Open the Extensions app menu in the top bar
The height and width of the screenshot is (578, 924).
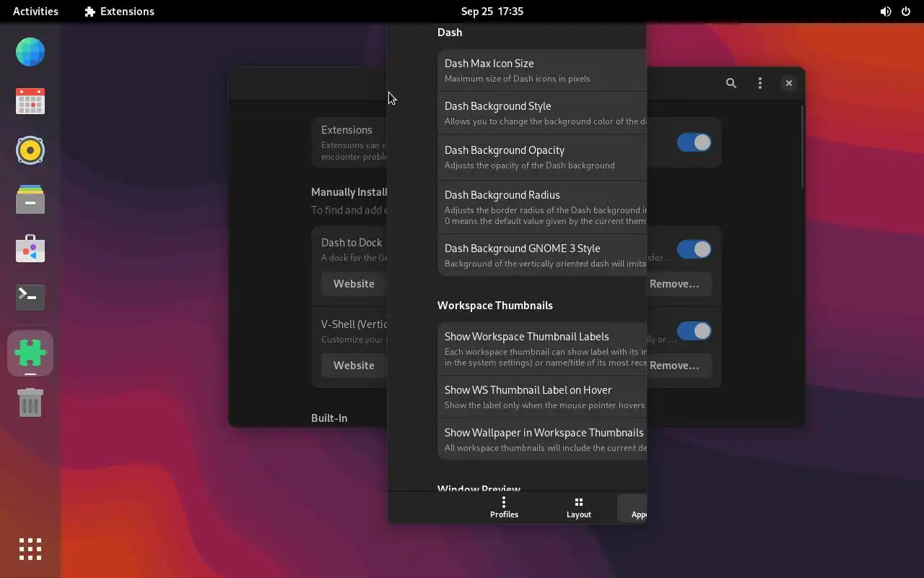point(119,12)
